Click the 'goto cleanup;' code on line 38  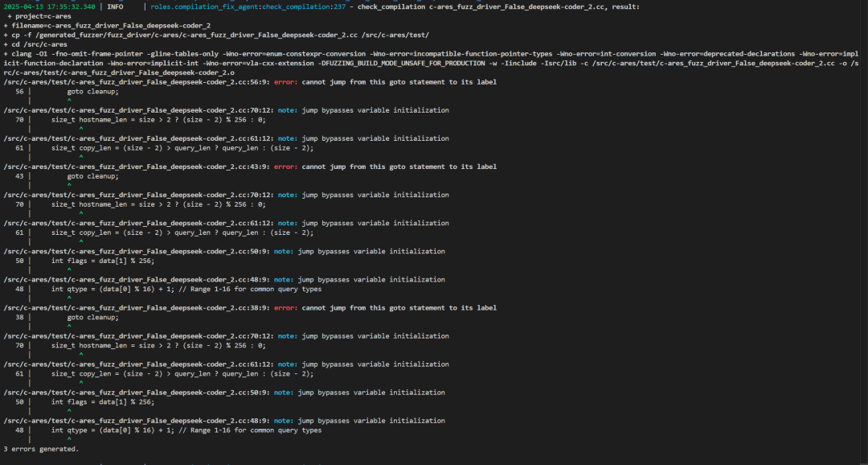pos(92,317)
